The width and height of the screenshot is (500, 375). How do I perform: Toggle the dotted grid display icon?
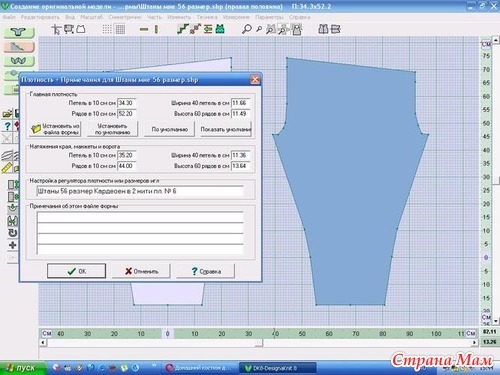click(107, 29)
